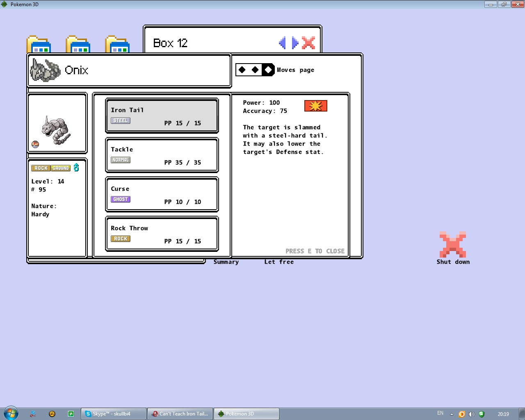This screenshot has width=525, height=420.
Task: Show hidden system tray icons
Action: click(x=452, y=414)
